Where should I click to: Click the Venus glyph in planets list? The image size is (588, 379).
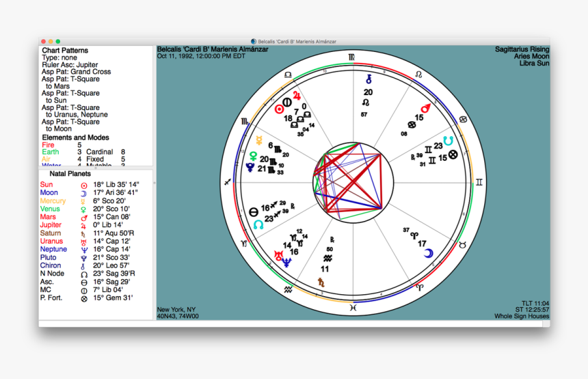pyautogui.click(x=83, y=210)
